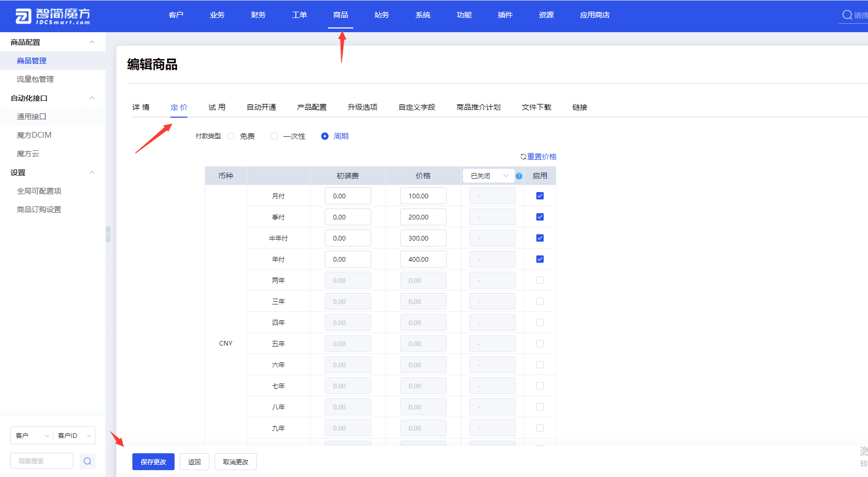
Task: Click the 返回 button
Action: click(x=195, y=462)
